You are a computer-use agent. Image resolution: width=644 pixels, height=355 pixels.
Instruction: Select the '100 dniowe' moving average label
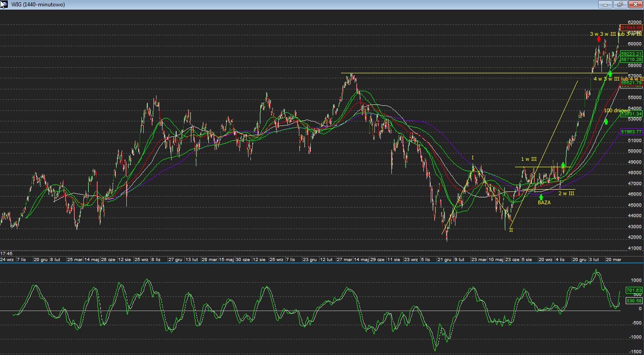(x=616, y=110)
